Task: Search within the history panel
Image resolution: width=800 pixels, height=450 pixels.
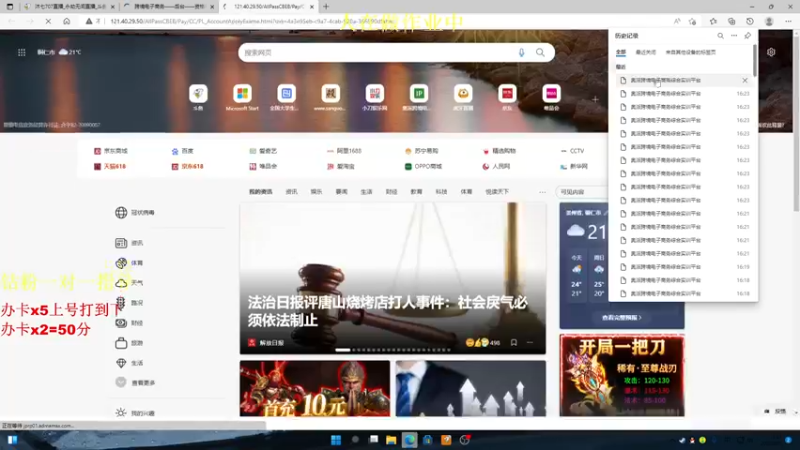Action: [x=720, y=36]
